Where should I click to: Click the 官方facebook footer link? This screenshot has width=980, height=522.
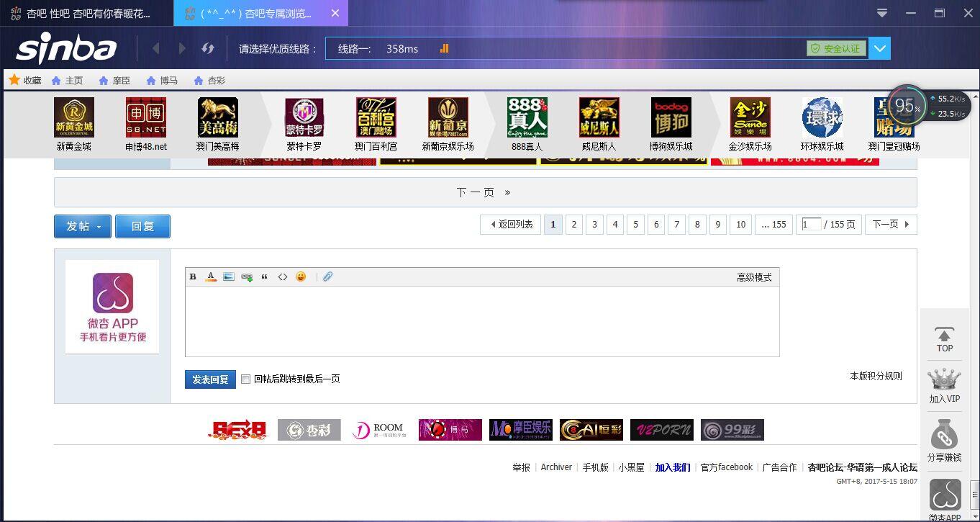pyautogui.click(x=727, y=467)
